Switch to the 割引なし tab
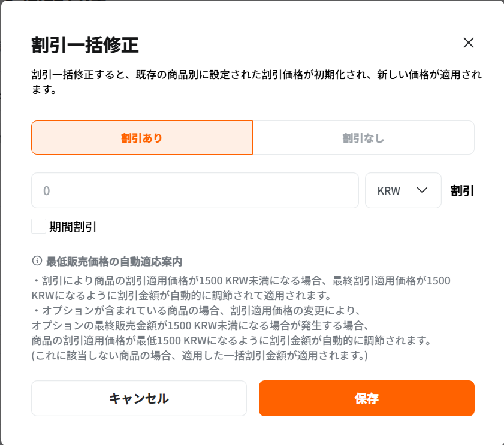Screen dimensions: 504x445 point(363,138)
